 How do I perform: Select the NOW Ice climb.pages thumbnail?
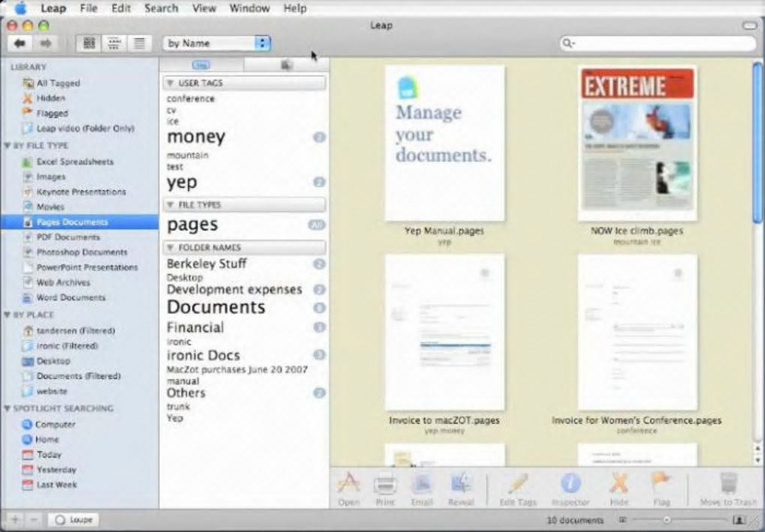pos(637,143)
